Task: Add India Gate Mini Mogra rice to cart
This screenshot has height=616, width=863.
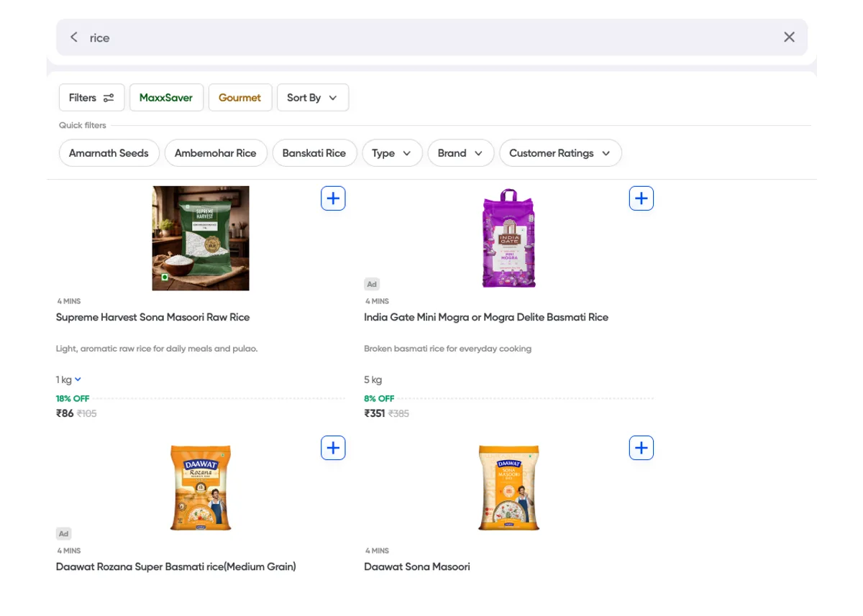Action: [x=641, y=198]
